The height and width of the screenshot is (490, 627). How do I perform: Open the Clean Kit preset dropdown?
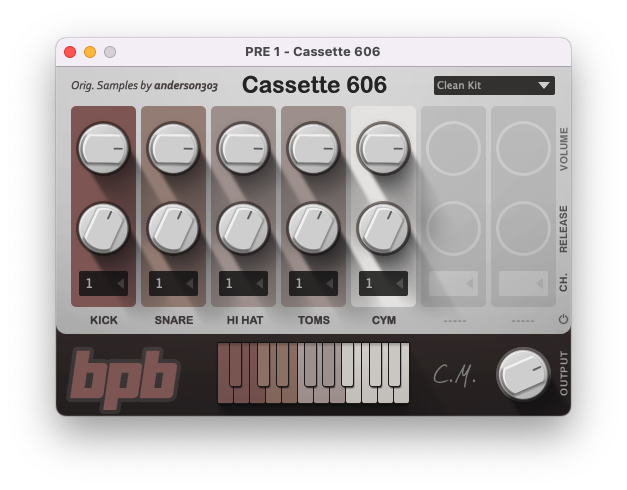tap(494, 85)
